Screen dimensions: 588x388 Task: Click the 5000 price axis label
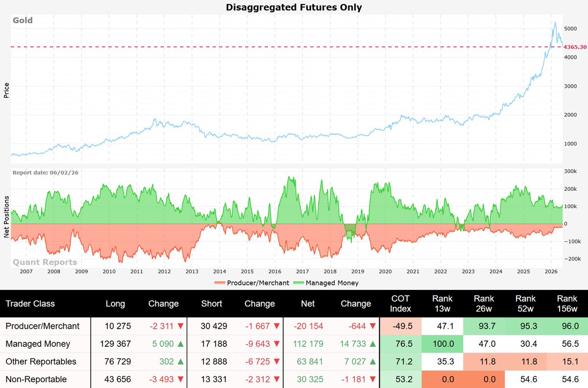click(571, 28)
